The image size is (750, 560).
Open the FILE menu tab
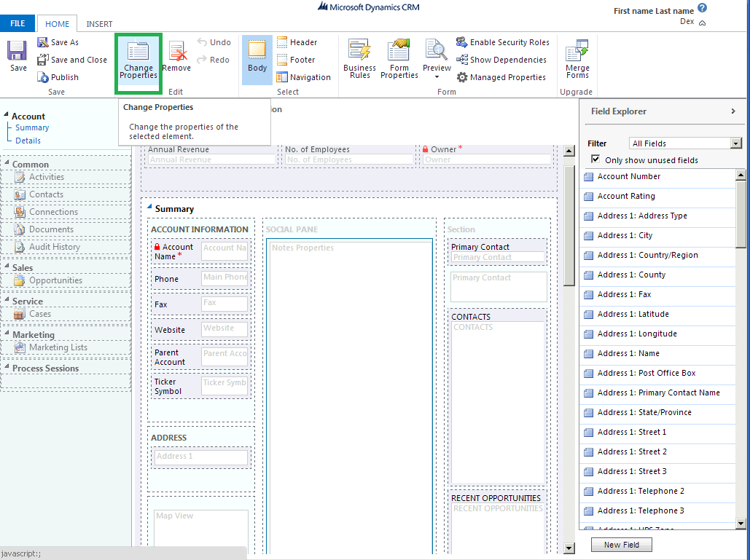(x=17, y=24)
